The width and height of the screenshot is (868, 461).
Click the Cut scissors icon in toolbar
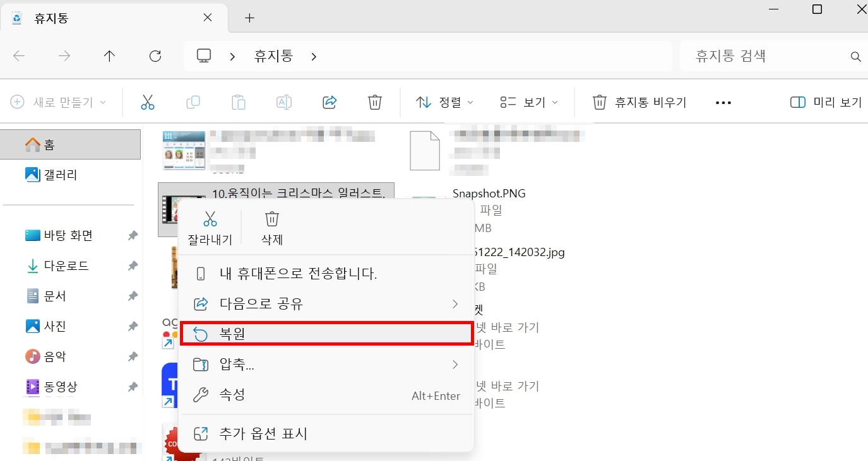(147, 102)
